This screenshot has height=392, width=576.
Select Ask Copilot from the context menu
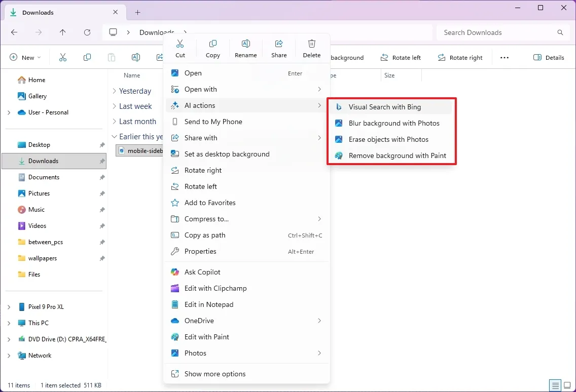pyautogui.click(x=201, y=272)
